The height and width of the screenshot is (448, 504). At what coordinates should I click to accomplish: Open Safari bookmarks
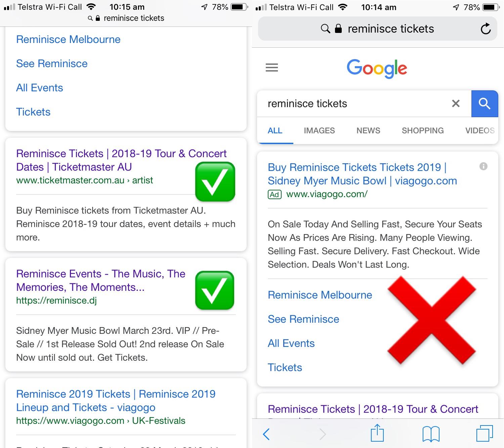pyautogui.click(x=431, y=434)
